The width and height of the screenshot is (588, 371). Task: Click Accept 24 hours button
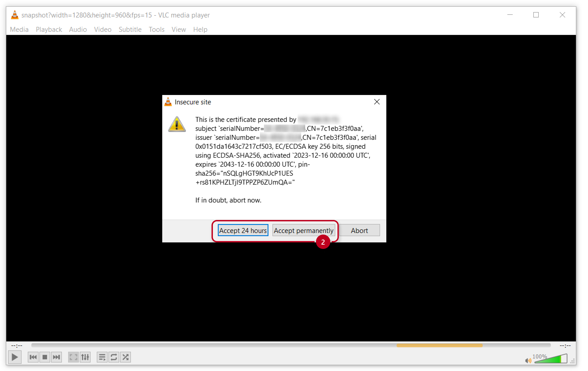point(243,230)
